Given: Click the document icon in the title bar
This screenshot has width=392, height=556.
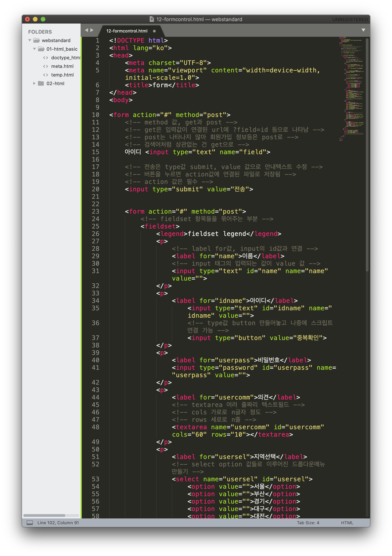Looking at the screenshot, I should pyautogui.click(x=152, y=19).
